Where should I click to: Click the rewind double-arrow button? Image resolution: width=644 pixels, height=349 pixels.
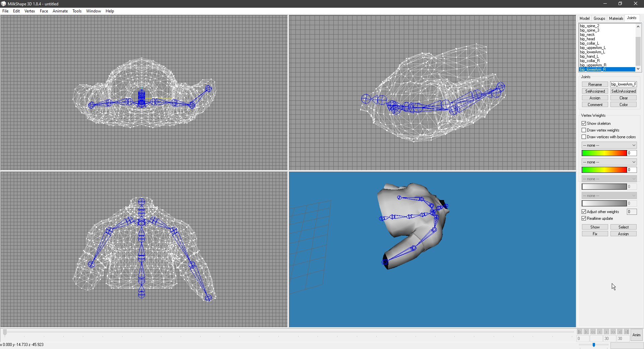pyautogui.click(x=593, y=332)
